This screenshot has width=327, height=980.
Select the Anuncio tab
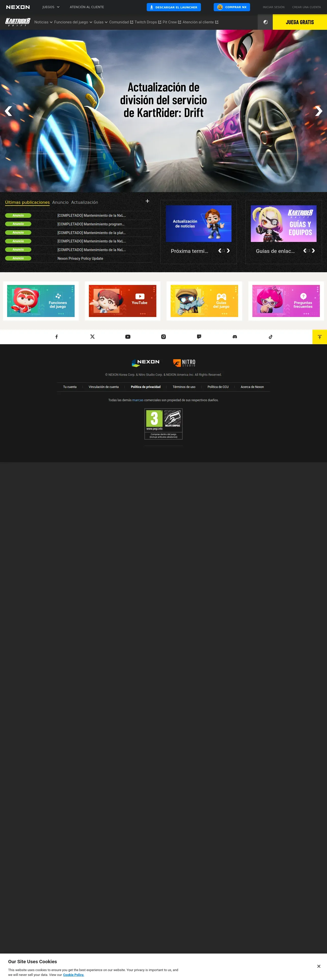click(60, 203)
